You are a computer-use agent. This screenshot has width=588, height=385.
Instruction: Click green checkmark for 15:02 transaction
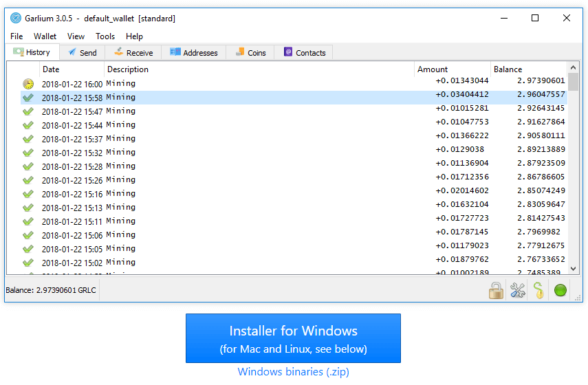tap(28, 263)
